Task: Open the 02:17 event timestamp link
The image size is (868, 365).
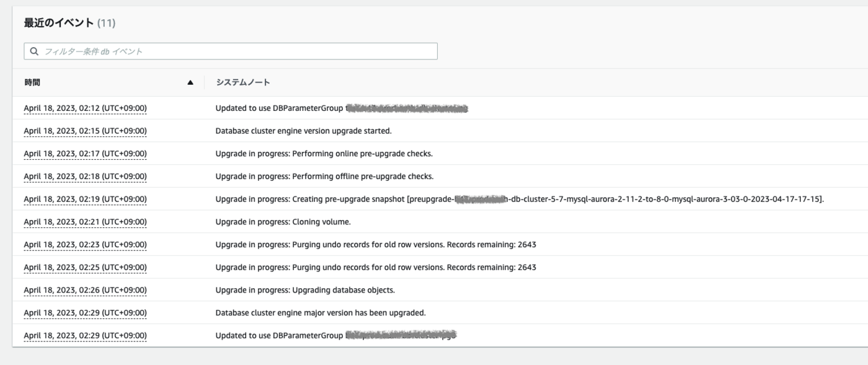Action: (85, 154)
